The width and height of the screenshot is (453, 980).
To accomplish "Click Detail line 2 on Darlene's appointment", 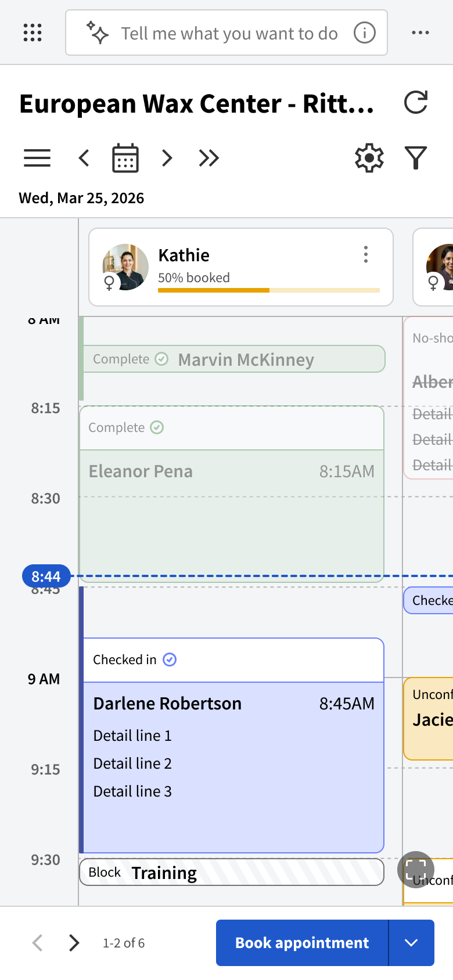I will click(x=132, y=763).
